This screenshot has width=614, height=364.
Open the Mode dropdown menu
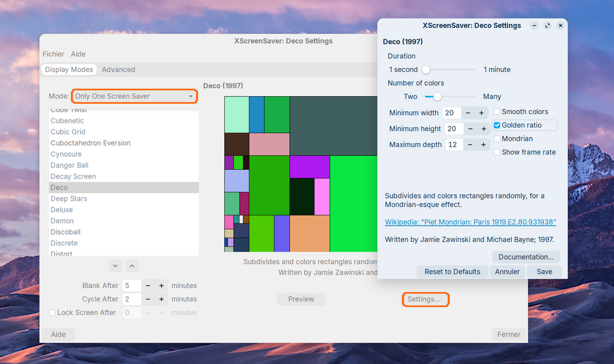134,96
